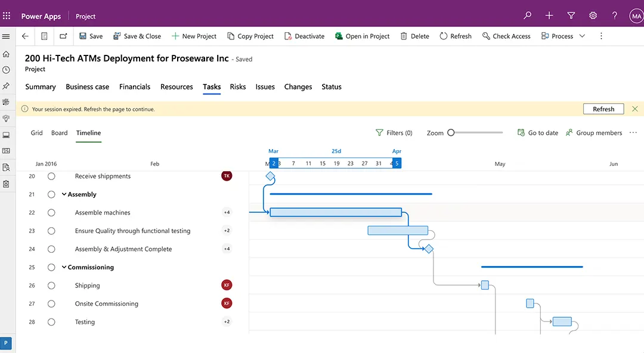
Task: Click the Zoom slider handle
Action: pos(451,133)
